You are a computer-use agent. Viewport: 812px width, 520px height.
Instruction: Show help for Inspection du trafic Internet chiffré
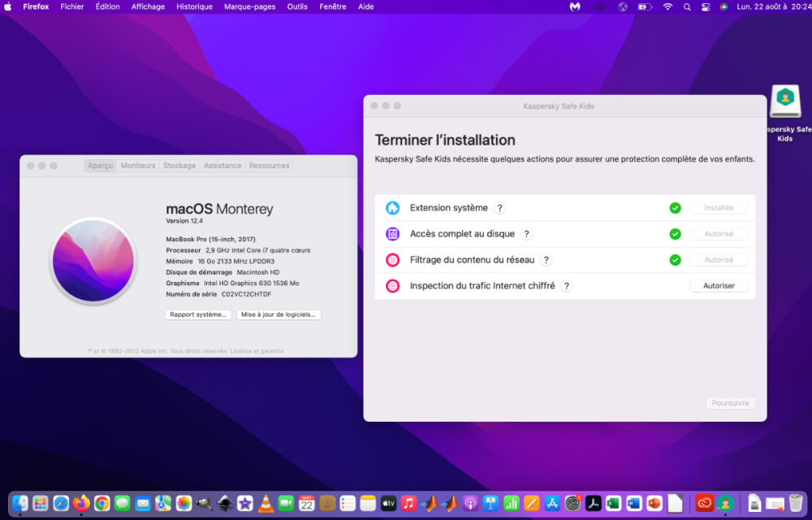click(567, 286)
